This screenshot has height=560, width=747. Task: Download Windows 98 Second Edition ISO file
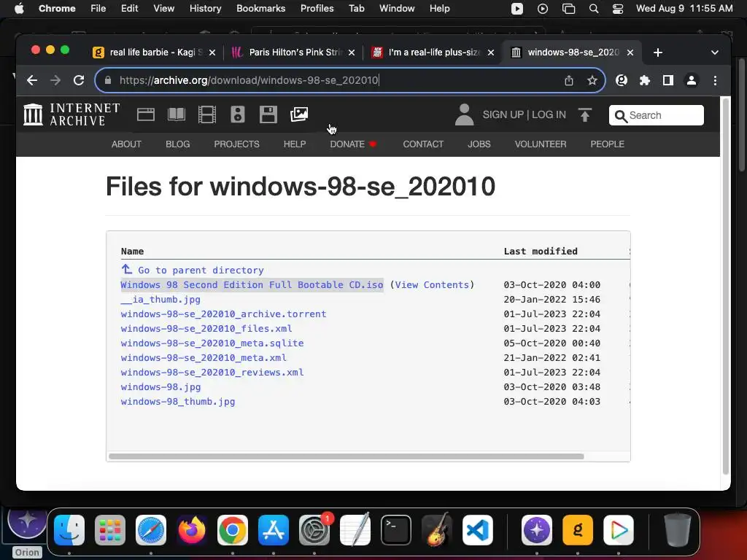coord(252,285)
